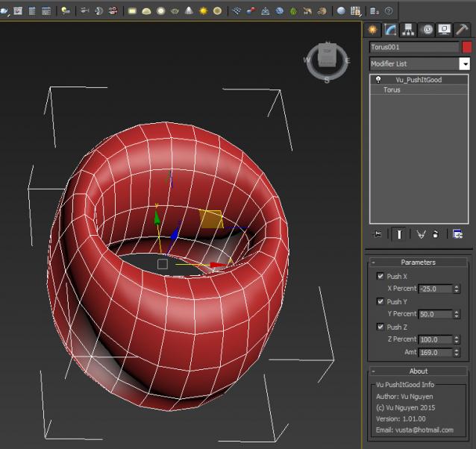Select Torus in the modifier stack

point(392,90)
